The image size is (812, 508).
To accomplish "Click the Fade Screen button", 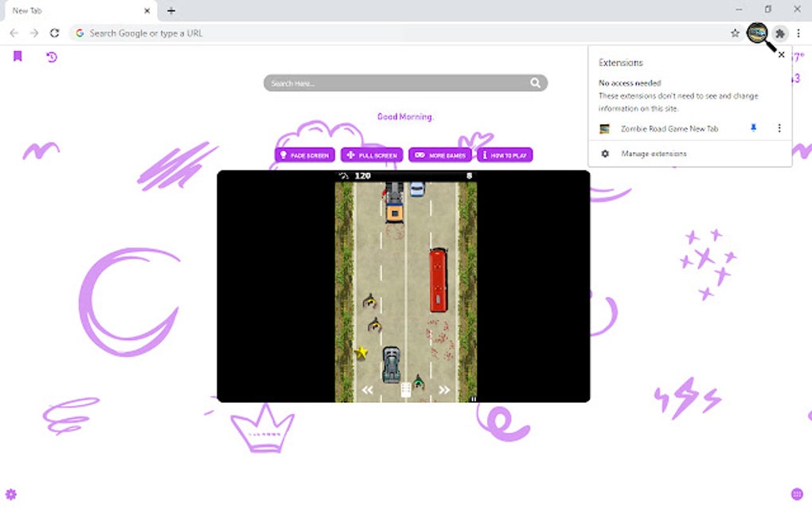I will pos(304,154).
